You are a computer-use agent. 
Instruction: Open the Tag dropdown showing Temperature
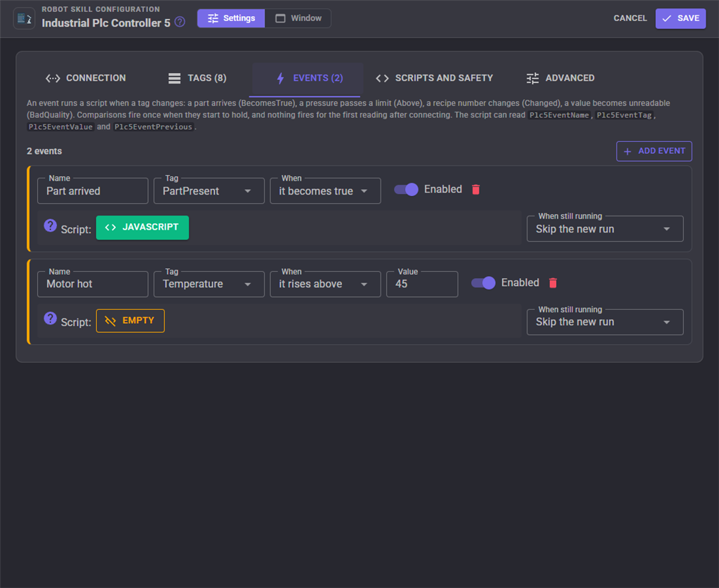209,284
